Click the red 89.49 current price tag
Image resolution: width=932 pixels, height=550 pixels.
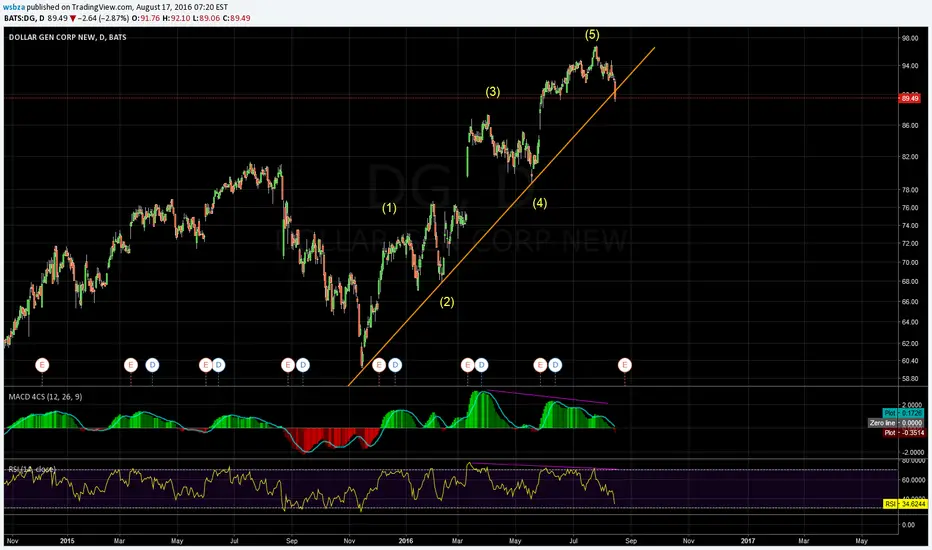coord(909,98)
